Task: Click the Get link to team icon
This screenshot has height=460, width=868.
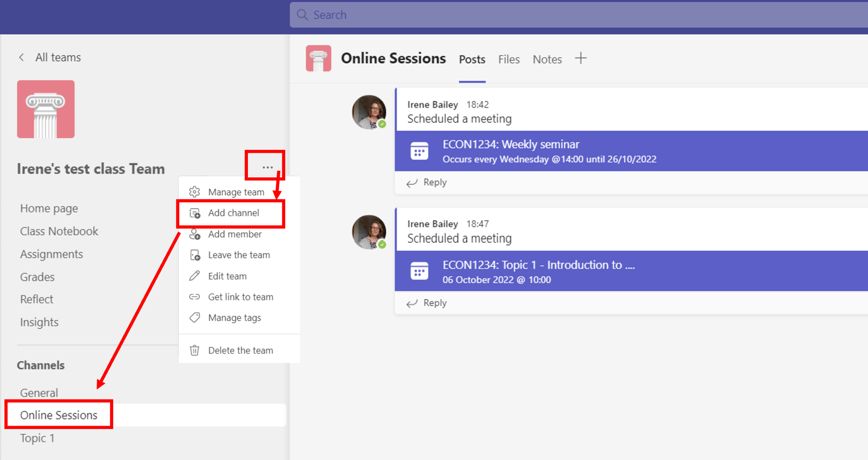Action: point(195,297)
